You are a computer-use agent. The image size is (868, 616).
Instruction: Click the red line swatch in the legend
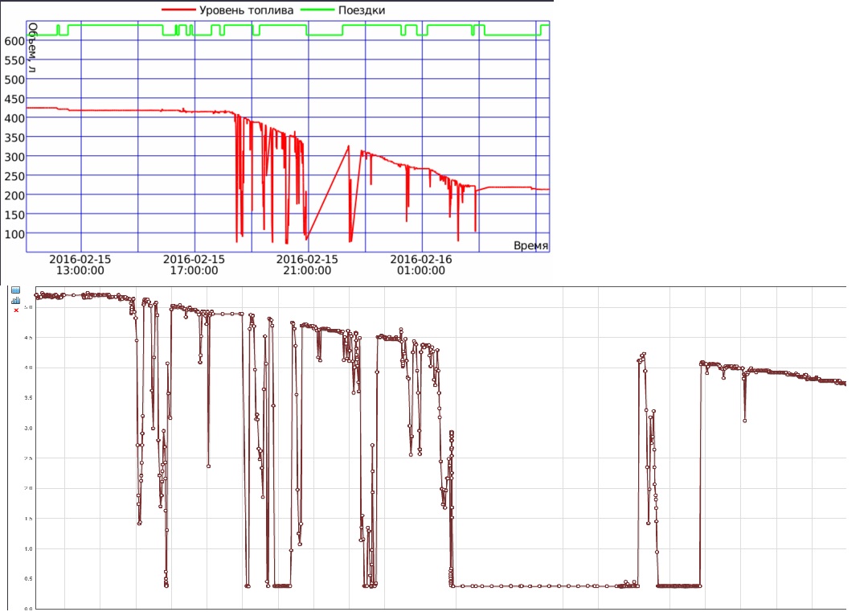coord(178,10)
